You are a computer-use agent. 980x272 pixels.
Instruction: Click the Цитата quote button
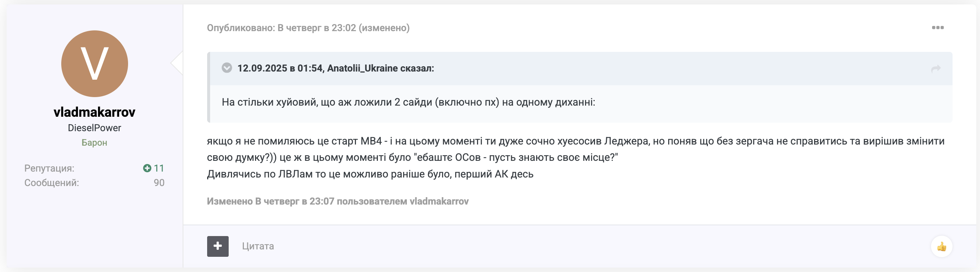258,246
